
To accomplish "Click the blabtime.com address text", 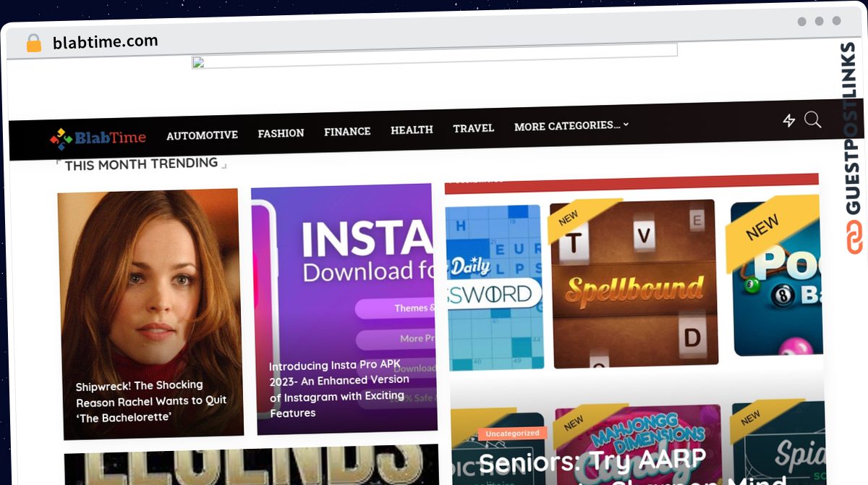I will click(106, 42).
